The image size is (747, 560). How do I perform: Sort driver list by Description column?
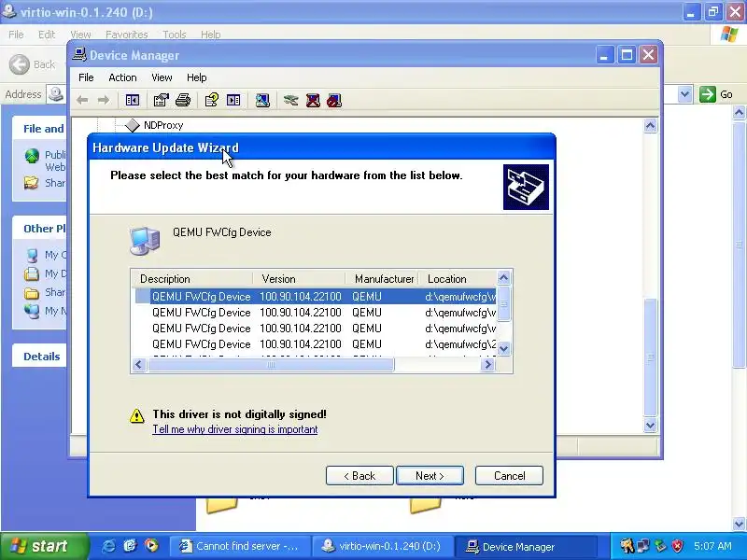192,278
